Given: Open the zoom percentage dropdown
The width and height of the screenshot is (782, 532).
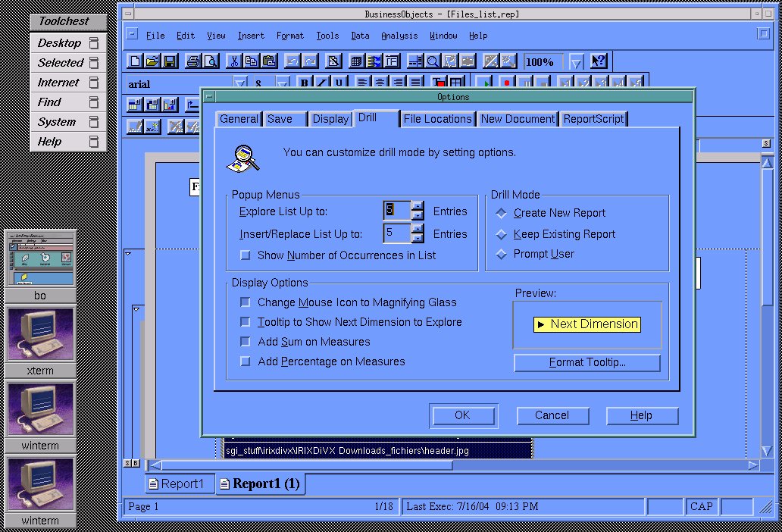Looking at the screenshot, I should click(x=577, y=62).
